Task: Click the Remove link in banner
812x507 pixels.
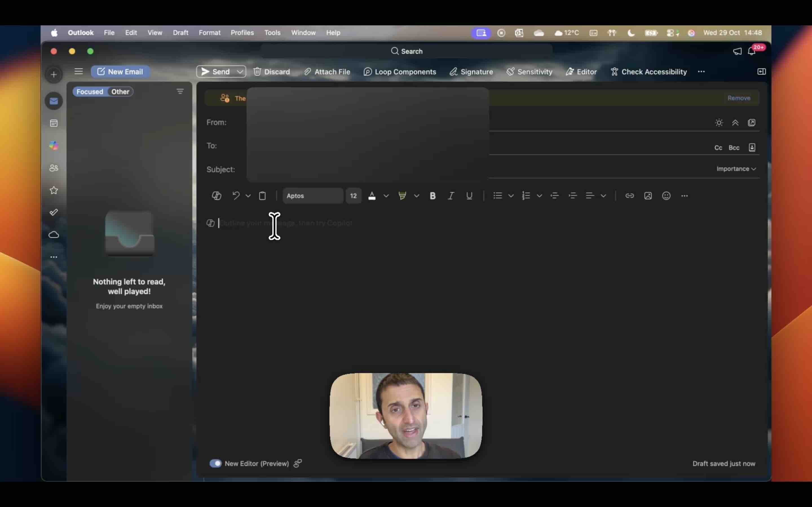Action: coord(738,98)
